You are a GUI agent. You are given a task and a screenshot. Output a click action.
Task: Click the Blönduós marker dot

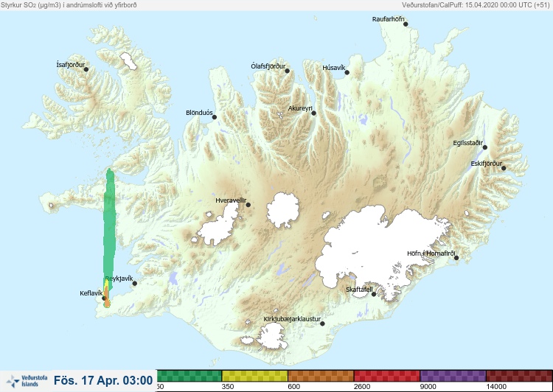[x=214, y=117]
